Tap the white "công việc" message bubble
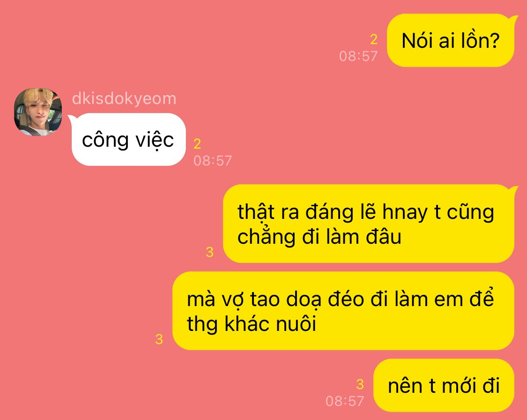This screenshot has height=420, width=527. coord(128,140)
